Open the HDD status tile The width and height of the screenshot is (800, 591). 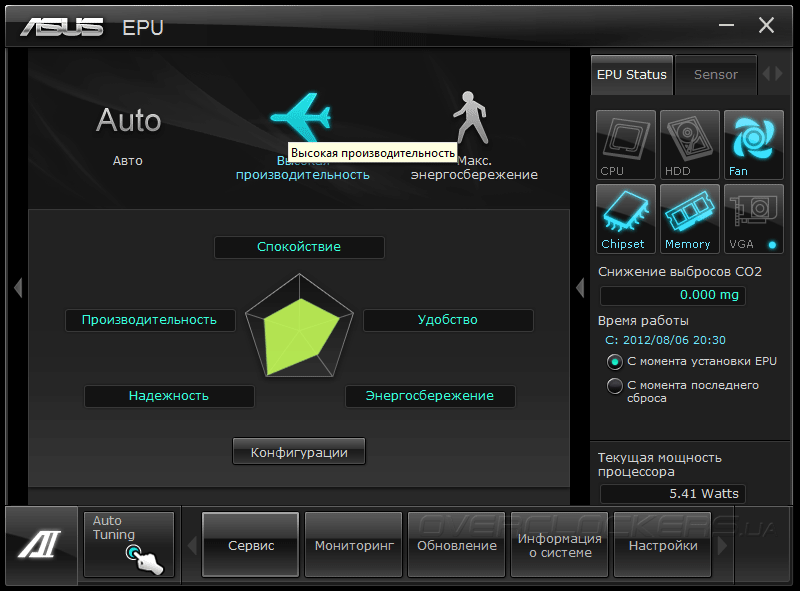689,144
